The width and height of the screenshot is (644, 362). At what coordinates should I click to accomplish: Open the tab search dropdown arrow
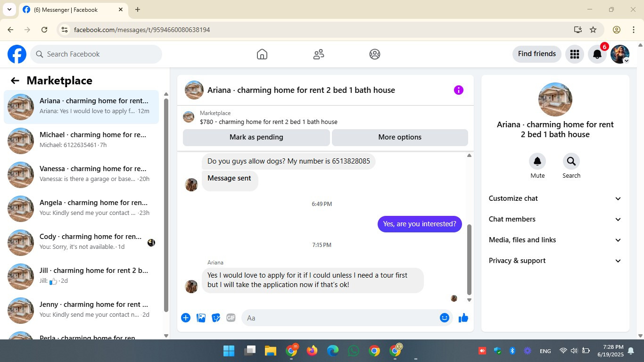click(9, 9)
